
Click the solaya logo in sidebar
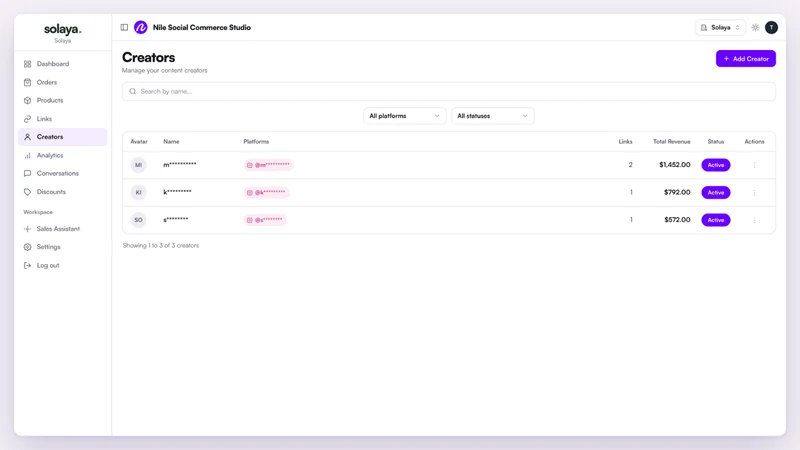[63, 29]
